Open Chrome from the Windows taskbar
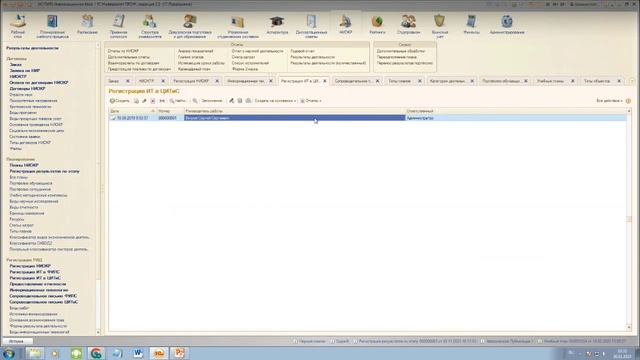Image resolution: width=640 pixels, height=360 pixels. (x=96, y=353)
